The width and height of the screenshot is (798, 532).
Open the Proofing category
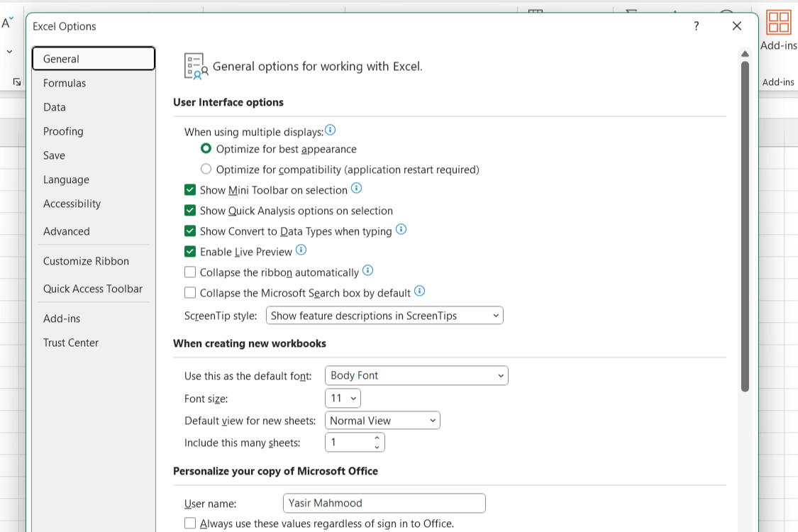[94, 131]
